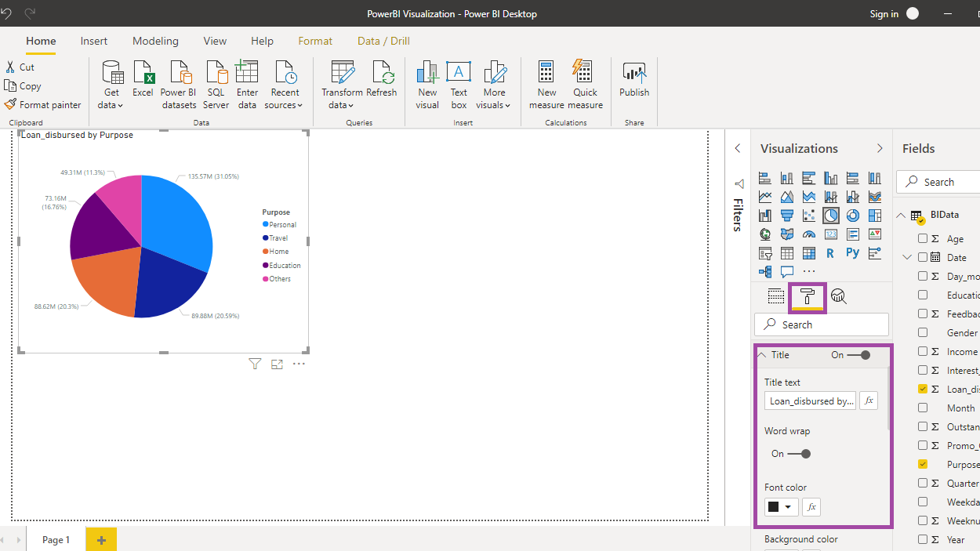Open the View ribbon tab

tap(215, 41)
